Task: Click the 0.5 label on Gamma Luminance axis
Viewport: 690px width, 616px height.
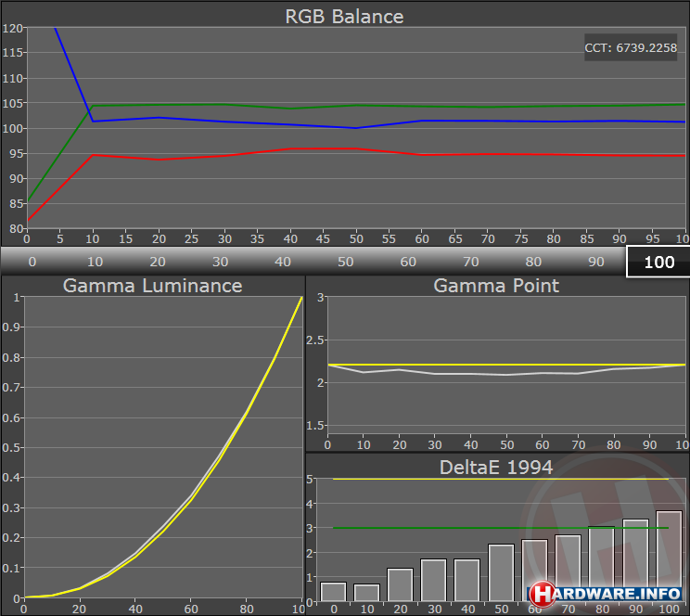Action: (11, 448)
